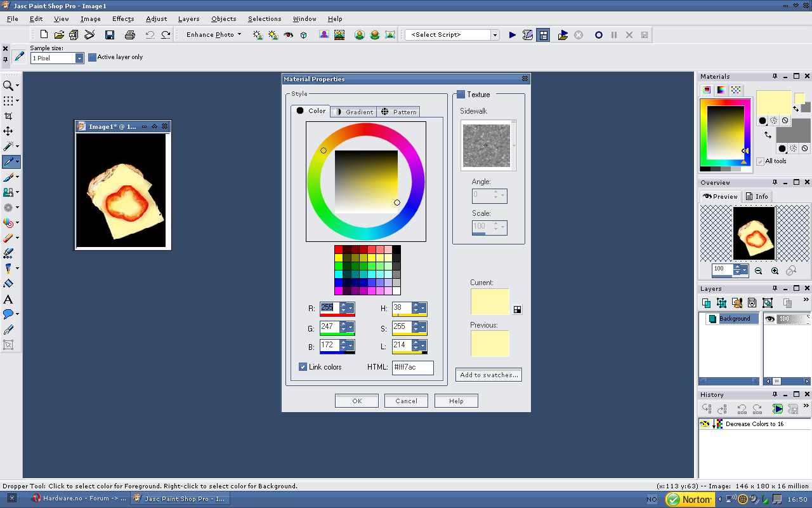Image resolution: width=812 pixels, height=508 pixels.
Task: Click the HTML color code field
Action: coord(412,368)
